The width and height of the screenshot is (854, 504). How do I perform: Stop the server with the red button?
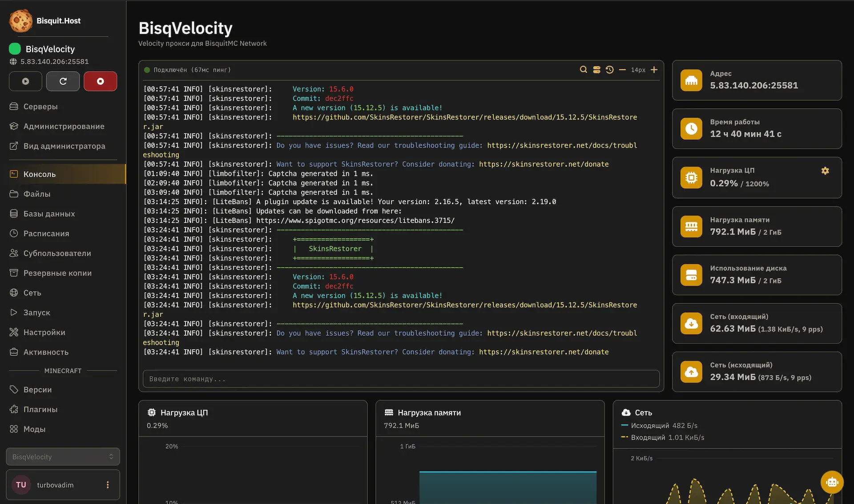[101, 81]
